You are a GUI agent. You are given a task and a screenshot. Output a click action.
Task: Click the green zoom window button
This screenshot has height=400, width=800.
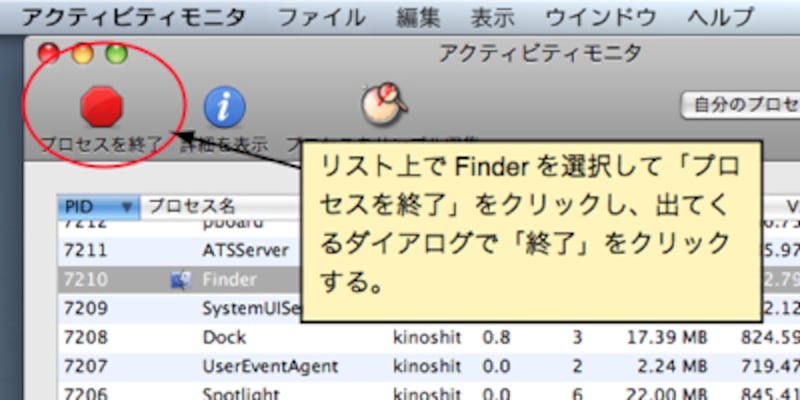click(x=116, y=54)
